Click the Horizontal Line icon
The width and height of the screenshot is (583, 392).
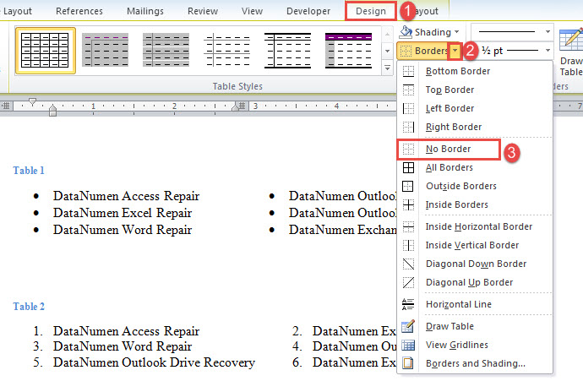coord(408,304)
